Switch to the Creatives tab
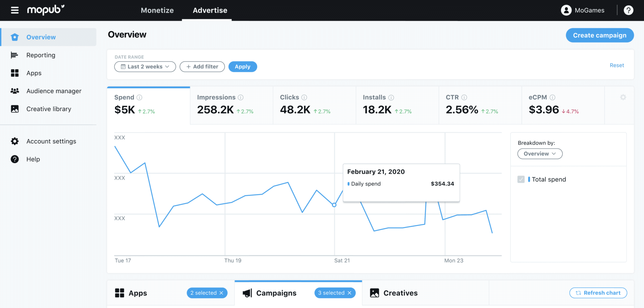 click(x=400, y=293)
